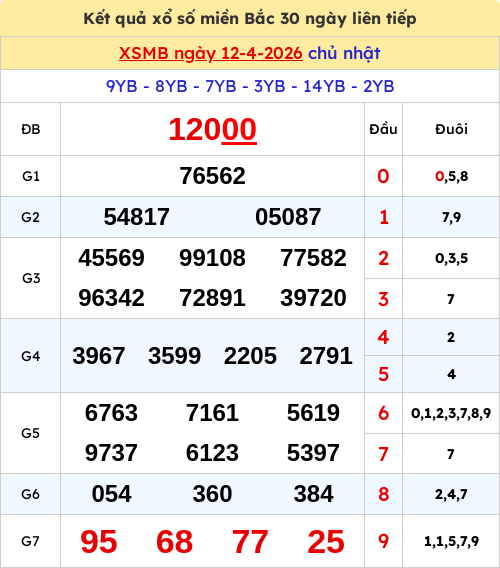Select the G2 number 54817

137,217
